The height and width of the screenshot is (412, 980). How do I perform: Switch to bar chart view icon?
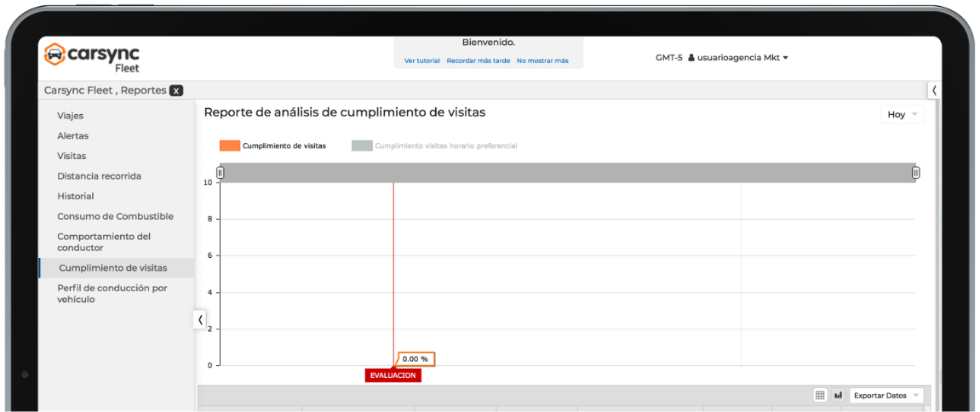click(x=838, y=395)
